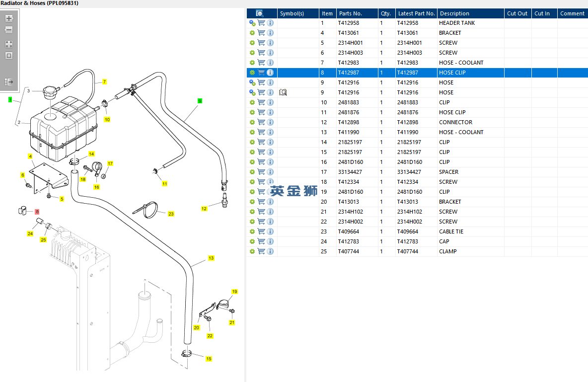Click the four-square grid view button
Image resolution: width=588 pixels, height=382 pixels.
[9, 44]
